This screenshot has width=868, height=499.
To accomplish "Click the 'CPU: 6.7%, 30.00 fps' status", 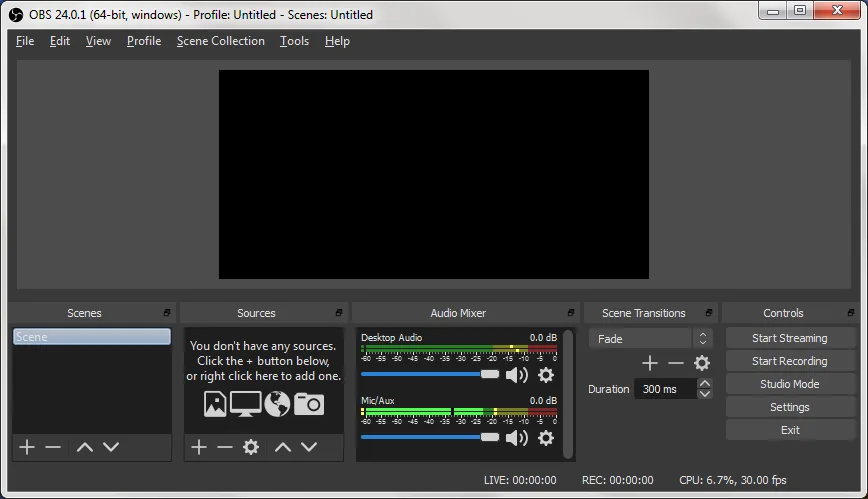I will coord(733,480).
